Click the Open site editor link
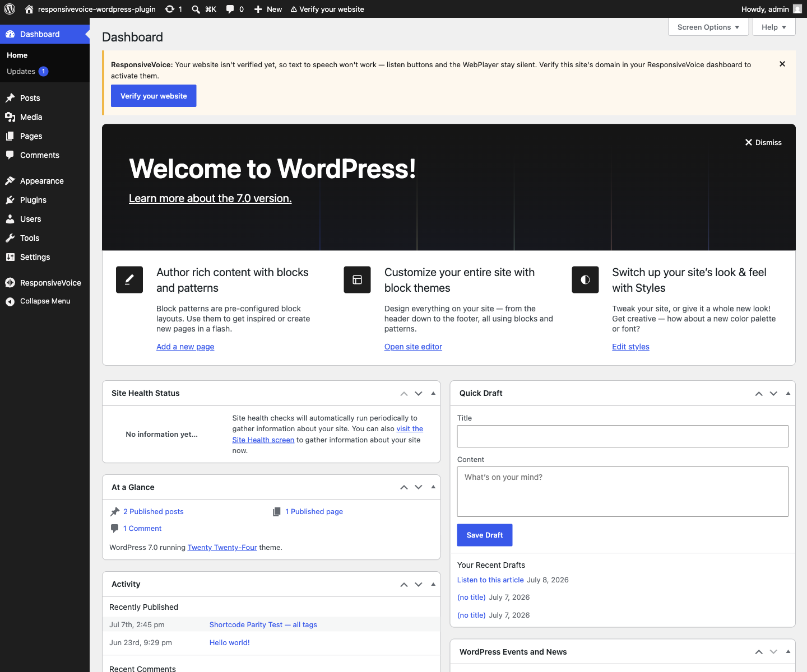The width and height of the screenshot is (807, 672). 413,347
